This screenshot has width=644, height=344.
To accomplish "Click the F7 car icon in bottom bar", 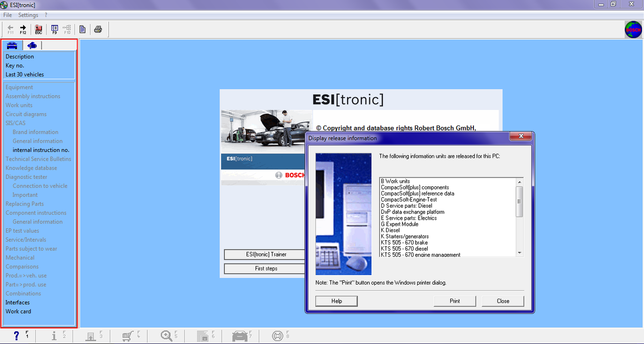I will 239,336.
